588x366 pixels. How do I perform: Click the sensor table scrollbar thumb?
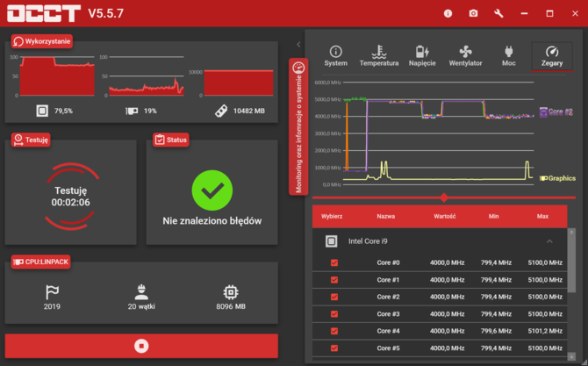click(x=571, y=264)
